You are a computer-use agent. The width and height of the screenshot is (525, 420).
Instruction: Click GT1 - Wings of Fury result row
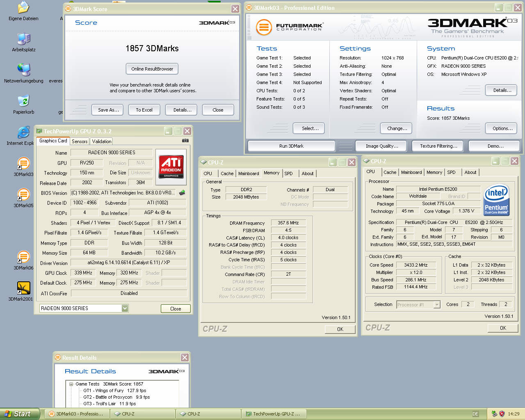click(114, 390)
